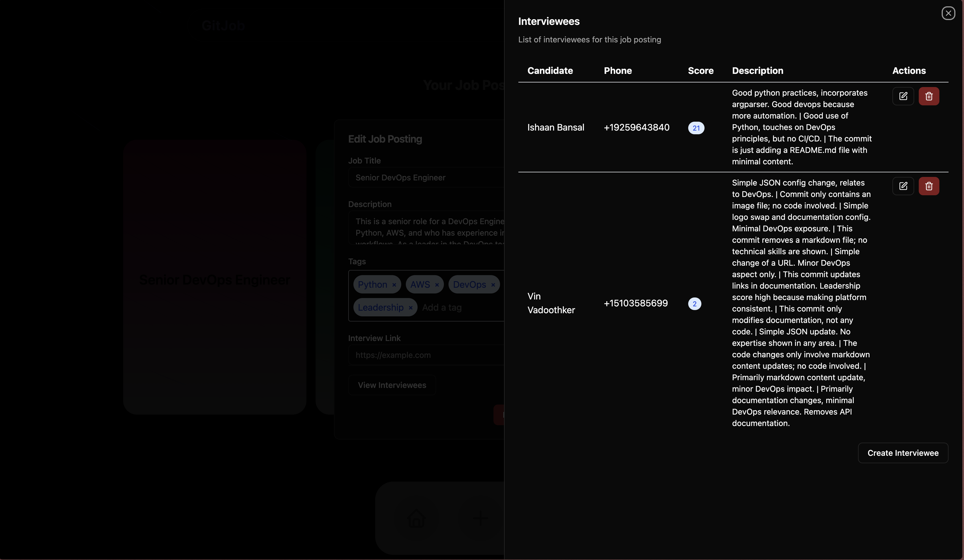Delete Vin Vadoothker using trash icon
This screenshot has width=964, height=560.
tap(928, 186)
